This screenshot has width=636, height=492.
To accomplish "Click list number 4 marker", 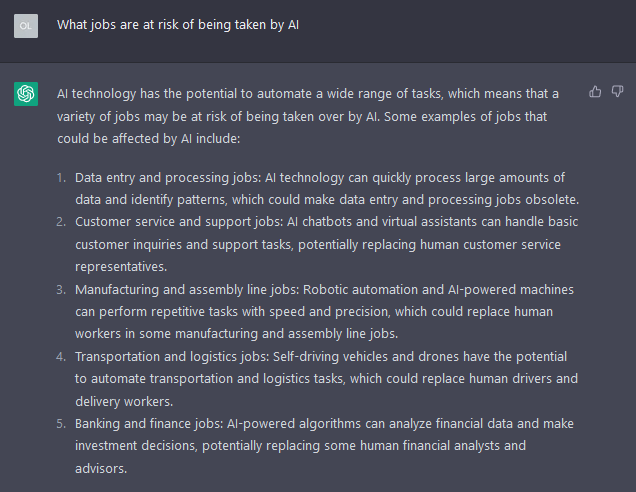I will (61, 357).
